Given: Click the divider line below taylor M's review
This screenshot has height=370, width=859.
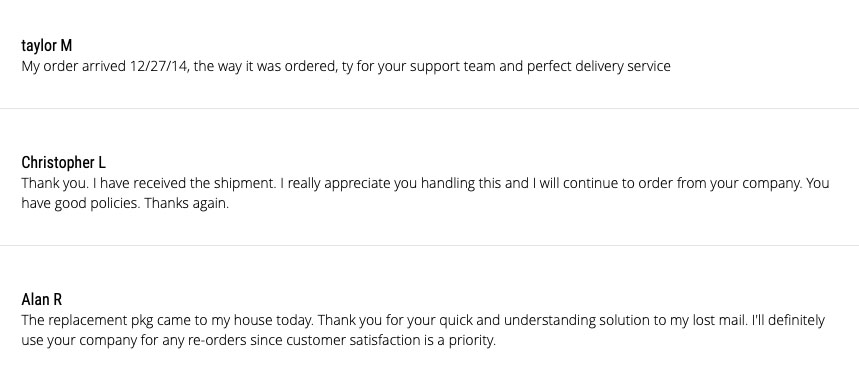Looking at the screenshot, I should pyautogui.click(x=430, y=109).
